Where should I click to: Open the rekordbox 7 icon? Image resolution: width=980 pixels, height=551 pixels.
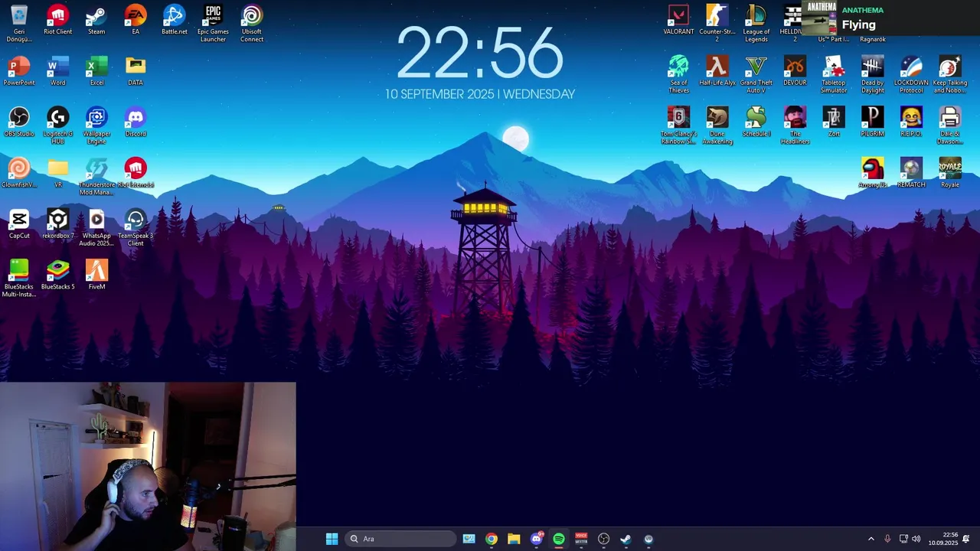(57, 224)
